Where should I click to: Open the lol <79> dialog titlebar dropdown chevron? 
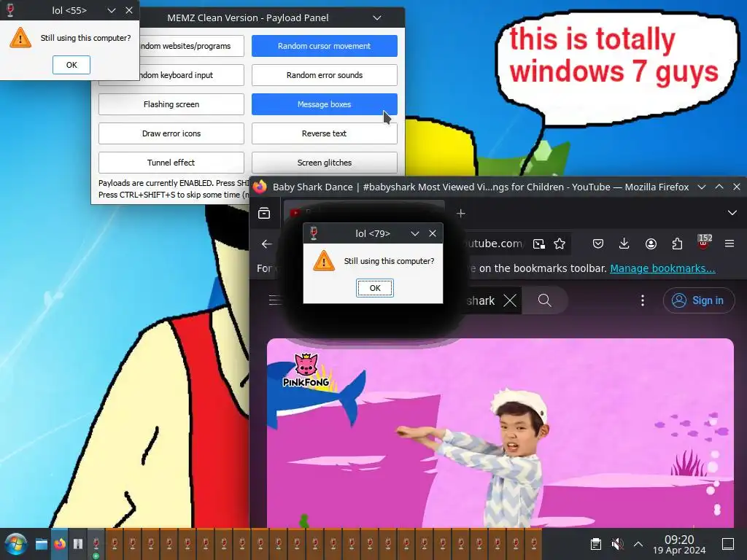tap(414, 233)
